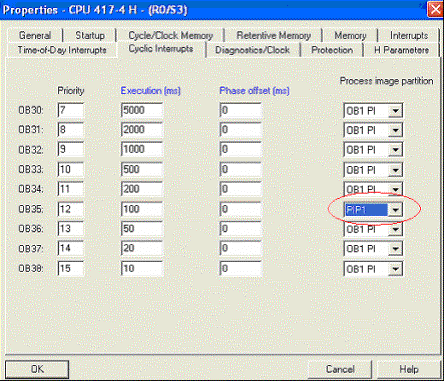Viewport: 444px width, 381px height.
Task: Focus the OB34 phase offset field
Action: (x=240, y=189)
